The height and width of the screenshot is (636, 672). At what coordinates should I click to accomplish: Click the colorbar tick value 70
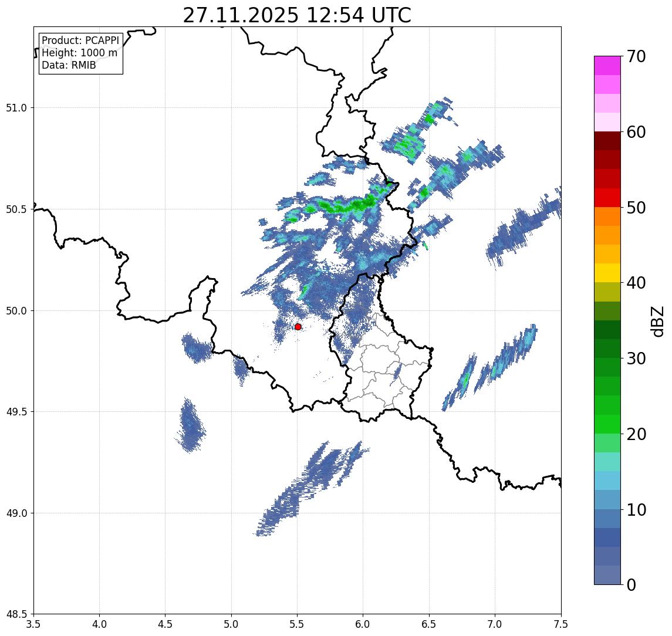pyautogui.click(x=636, y=56)
